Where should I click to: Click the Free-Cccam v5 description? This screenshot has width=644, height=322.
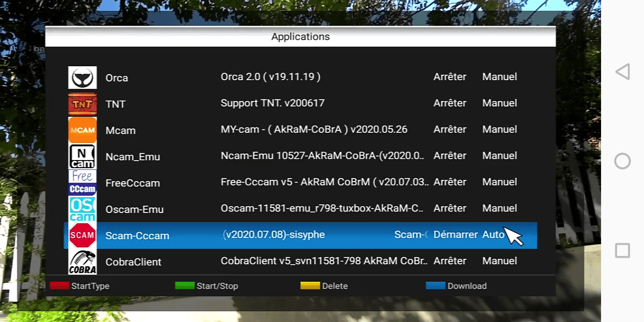pyautogui.click(x=325, y=182)
